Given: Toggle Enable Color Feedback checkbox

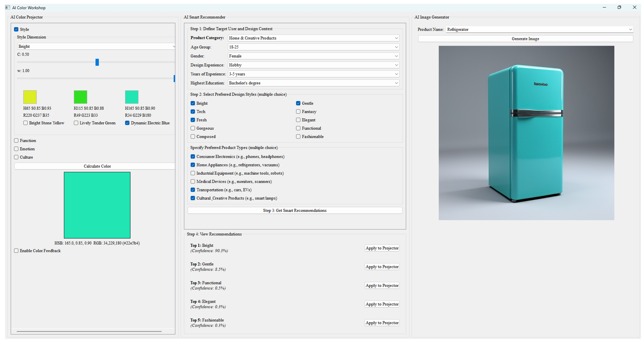Looking at the screenshot, I should point(16,250).
